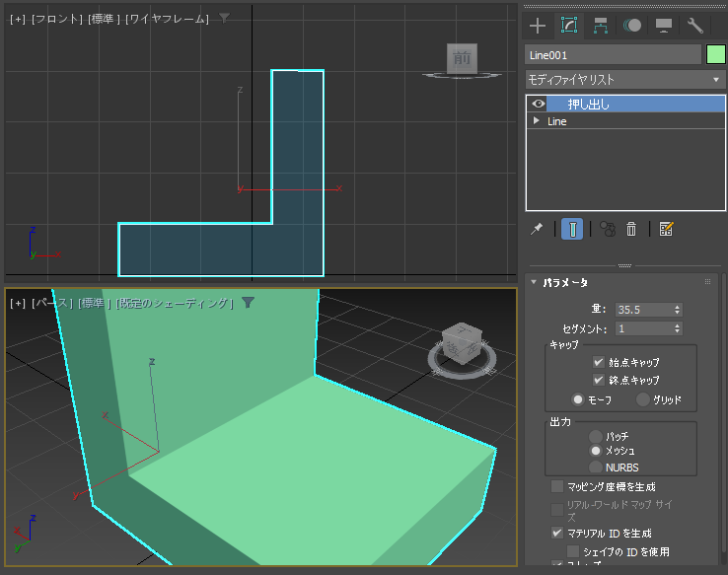728x575 pixels.
Task: Click the trash Remove Modifier icon
Action: point(631,229)
